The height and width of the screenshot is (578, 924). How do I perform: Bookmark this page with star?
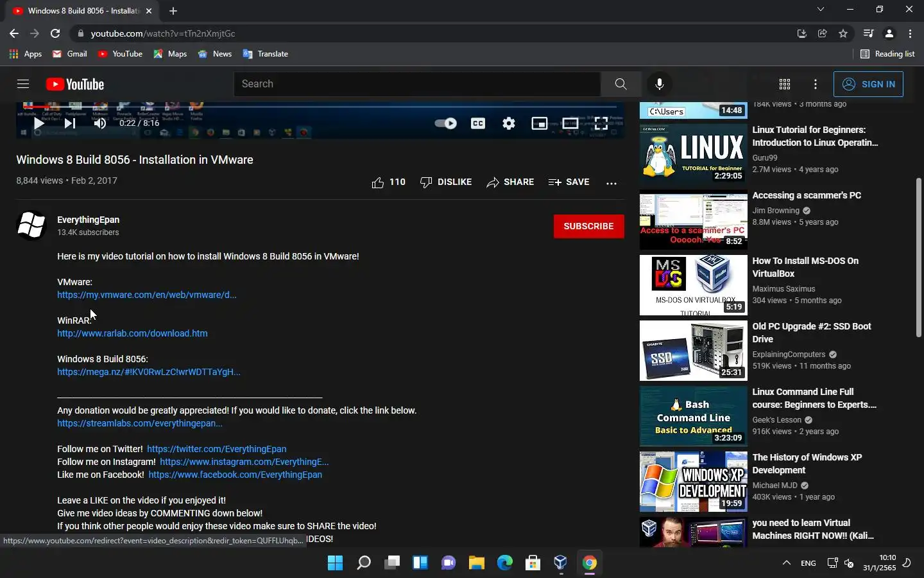click(843, 33)
